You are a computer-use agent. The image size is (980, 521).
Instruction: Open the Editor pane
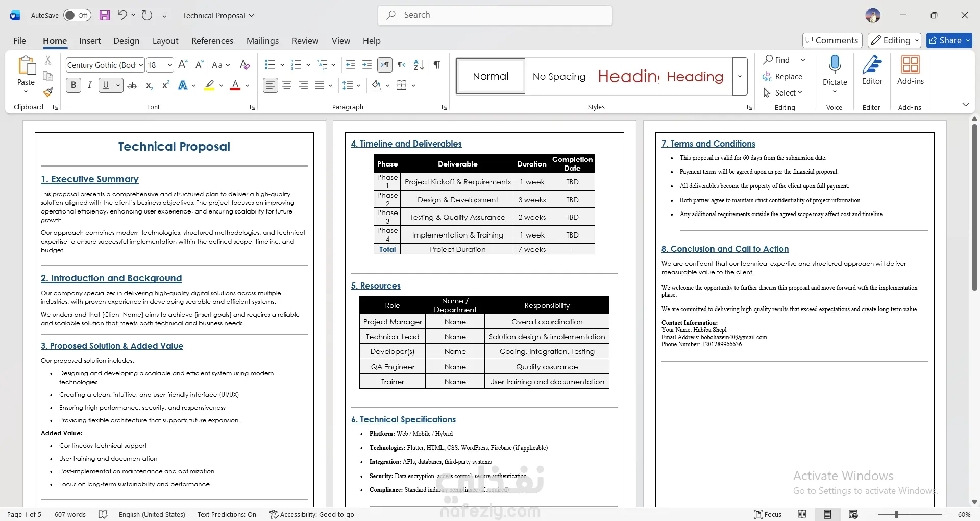[872, 70]
